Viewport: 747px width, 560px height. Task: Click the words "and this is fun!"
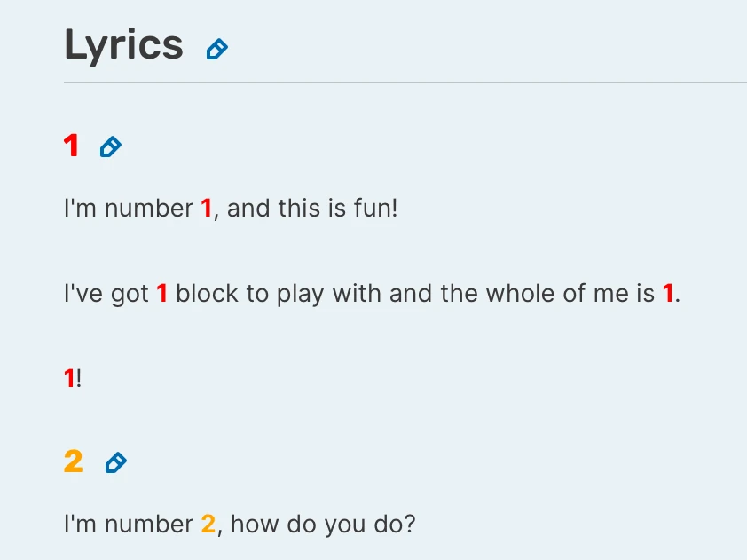tap(313, 209)
